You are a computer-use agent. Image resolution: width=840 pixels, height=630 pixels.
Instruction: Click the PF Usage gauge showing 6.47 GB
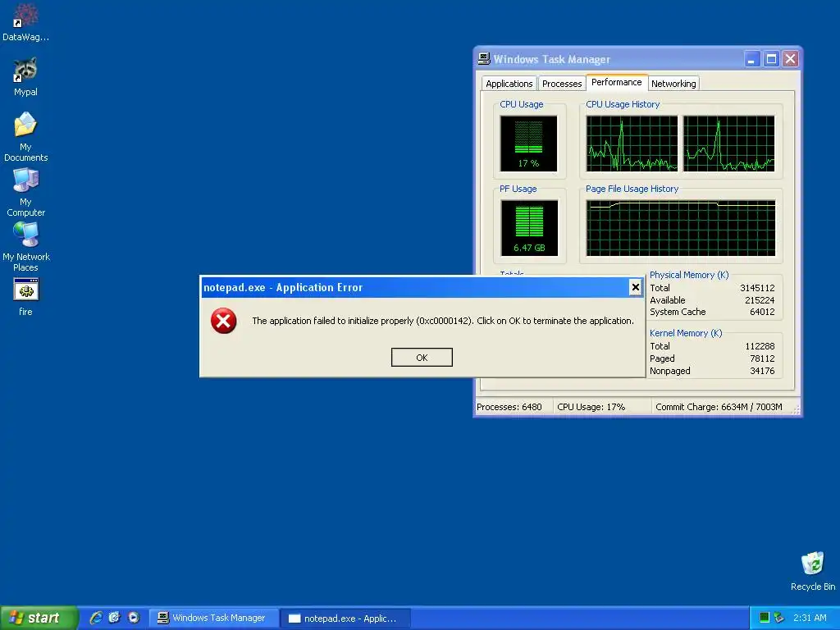point(529,228)
